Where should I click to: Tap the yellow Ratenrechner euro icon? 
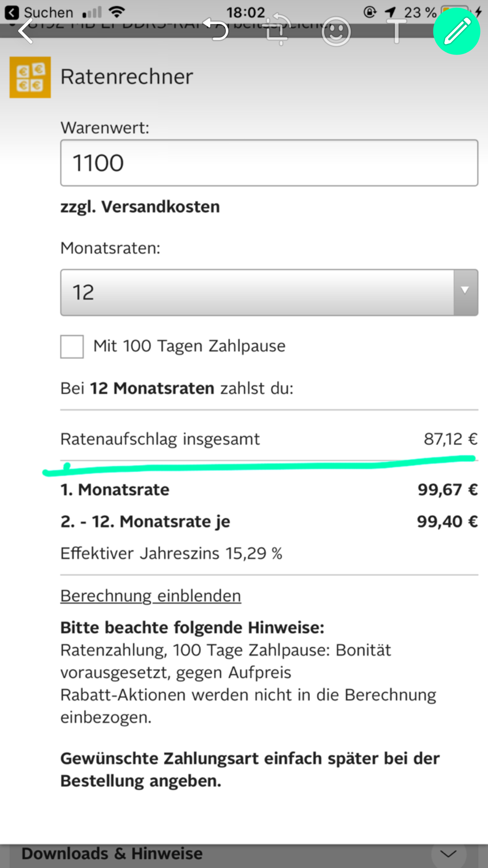[x=30, y=76]
